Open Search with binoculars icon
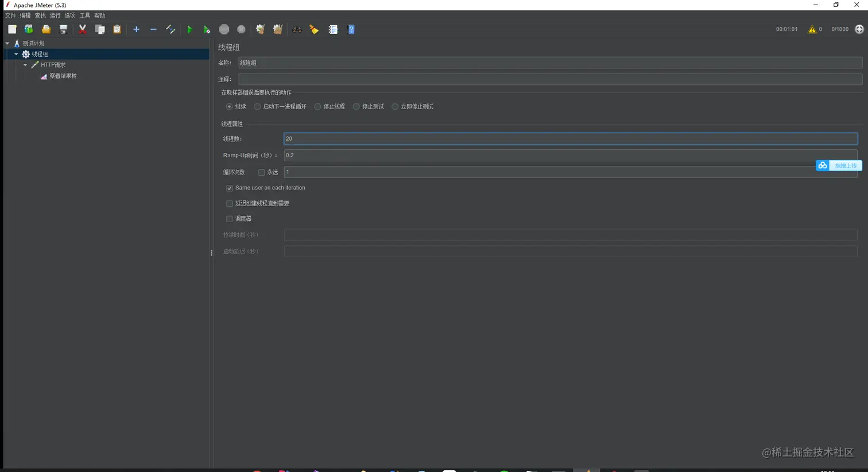 pos(297,29)
